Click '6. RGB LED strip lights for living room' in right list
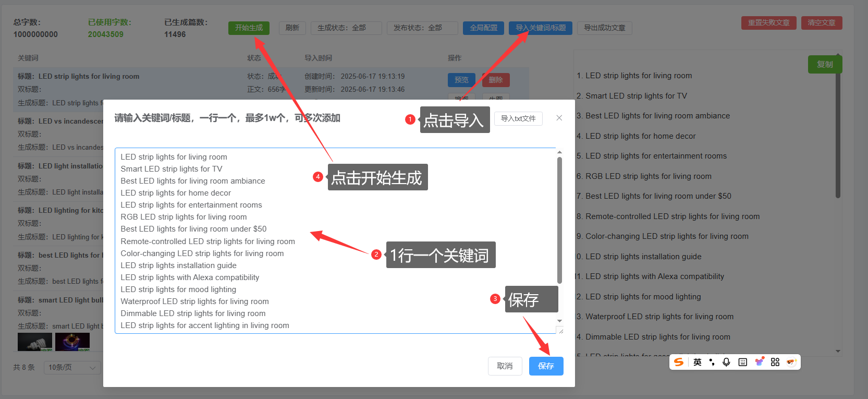This screenshot has height=399, width=868. click(644, 176)
